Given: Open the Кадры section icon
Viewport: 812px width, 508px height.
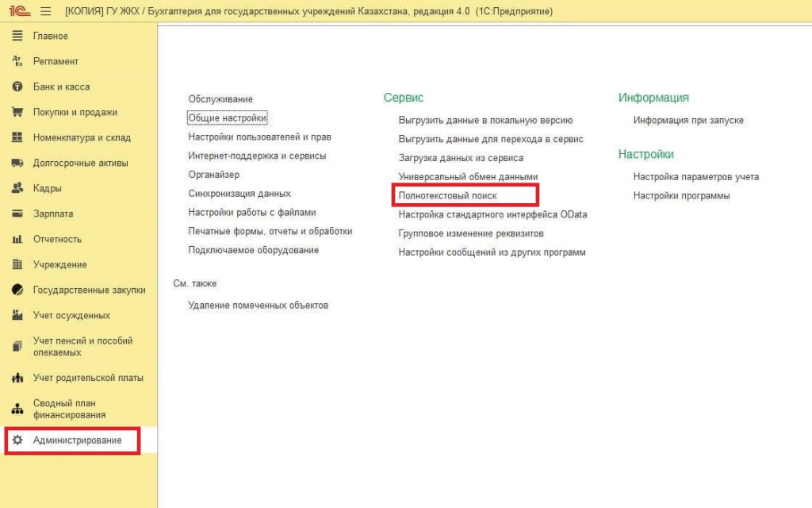Looking at the screenshot, I should pyautogui.click(x=16, y=188).
